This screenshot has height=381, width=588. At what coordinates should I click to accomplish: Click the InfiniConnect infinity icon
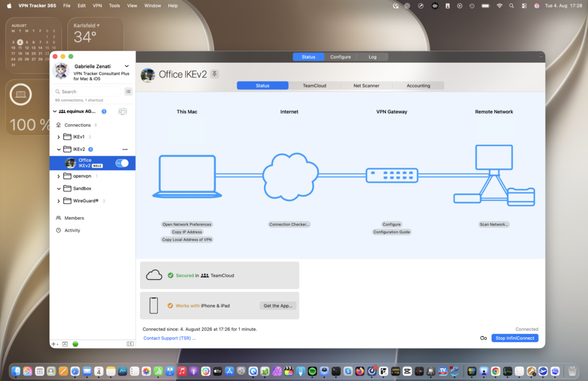[483, 338]
